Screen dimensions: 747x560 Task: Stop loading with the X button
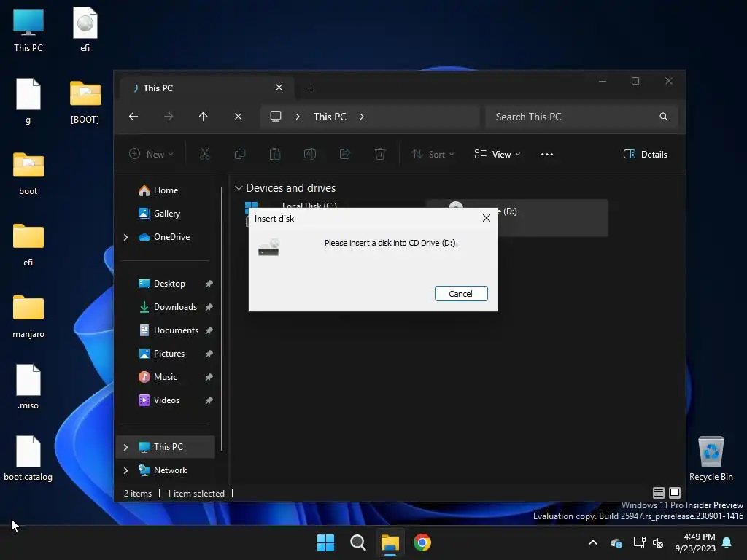(x=239, y=117)
